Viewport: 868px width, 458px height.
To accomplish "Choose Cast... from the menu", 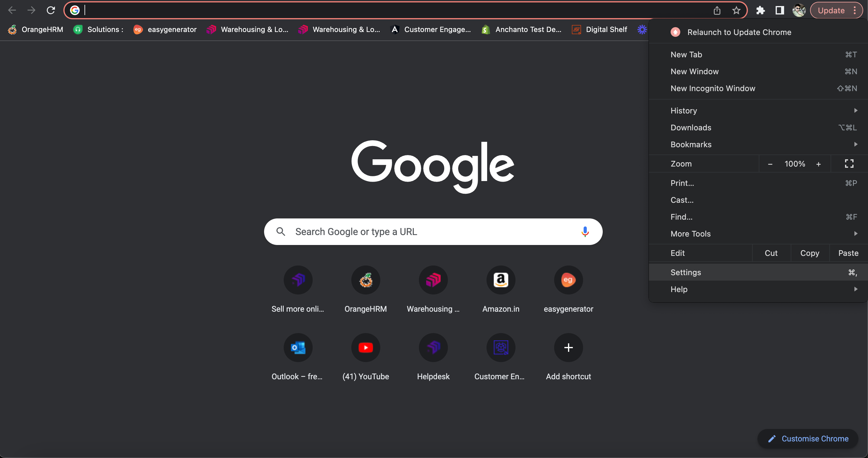I will click(x=758, y=200).
